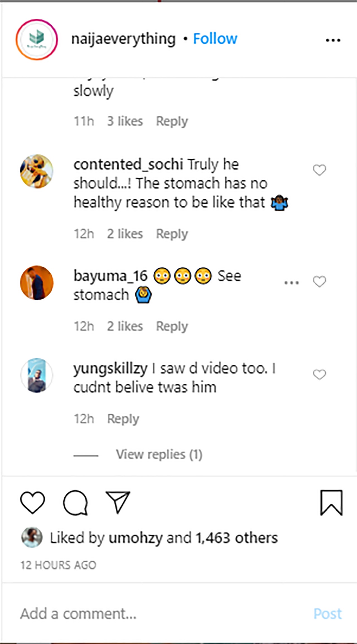Open post options three-dot menu in header
Screen dimensions: 357x644
(x=333, y=40)
